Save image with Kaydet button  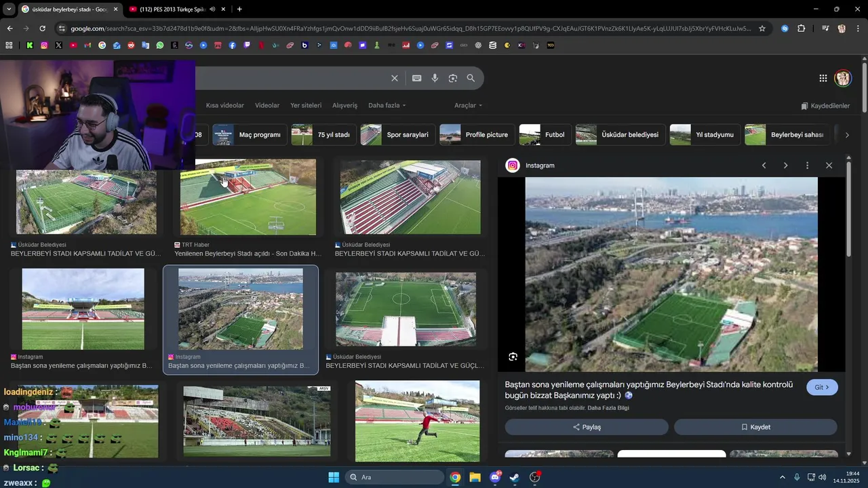[755, 427]
